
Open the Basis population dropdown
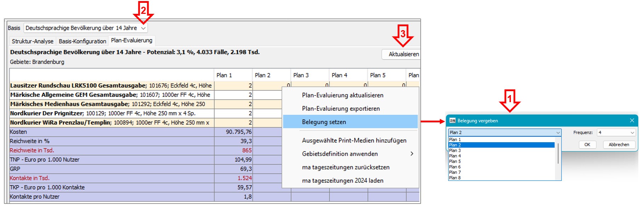pos(86,28)
